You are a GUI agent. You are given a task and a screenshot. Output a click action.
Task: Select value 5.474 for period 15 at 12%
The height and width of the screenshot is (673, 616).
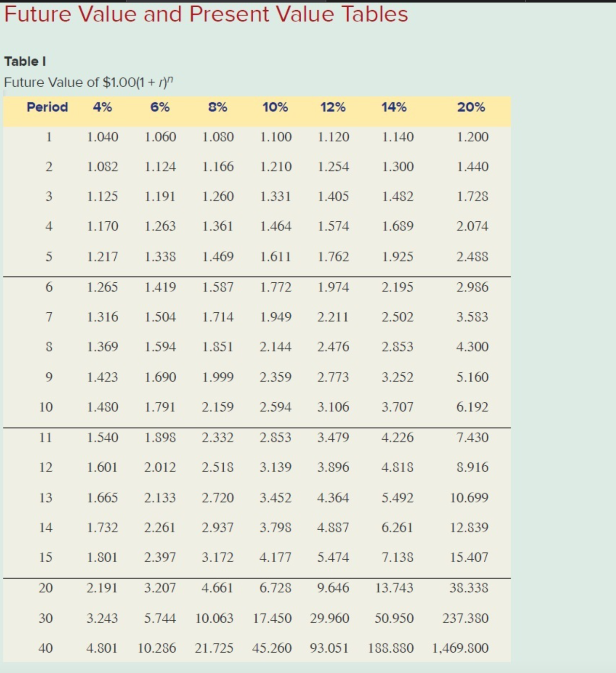(333, 557)
